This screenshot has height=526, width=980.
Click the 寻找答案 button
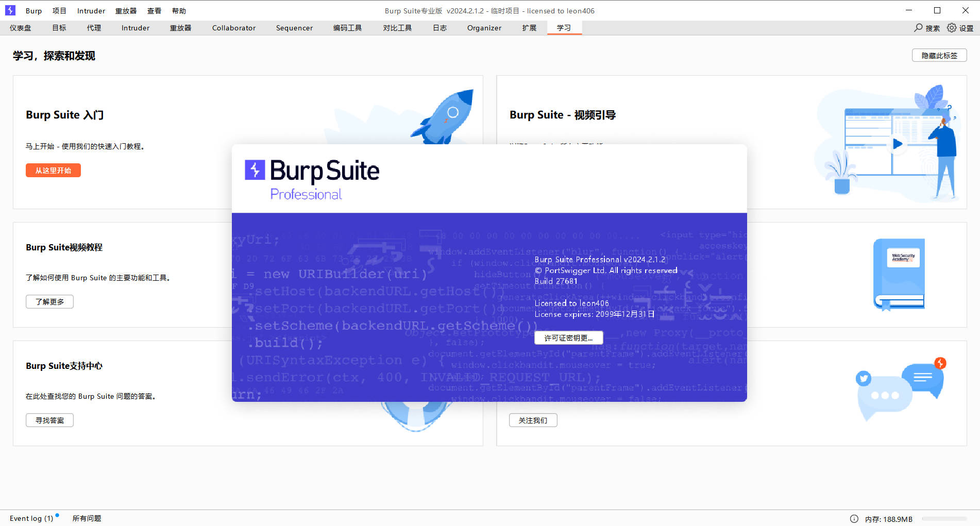coord(49,420)
